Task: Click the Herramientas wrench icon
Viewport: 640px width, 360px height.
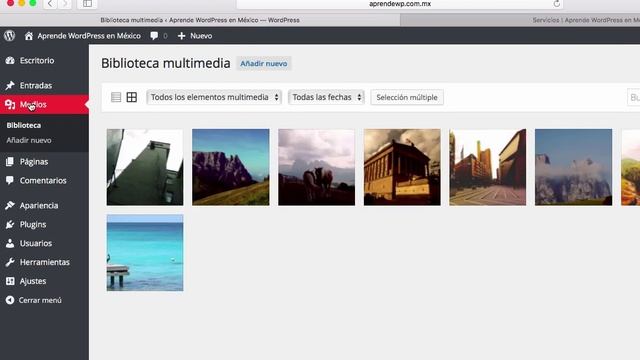Action: (x=10, y=262)
